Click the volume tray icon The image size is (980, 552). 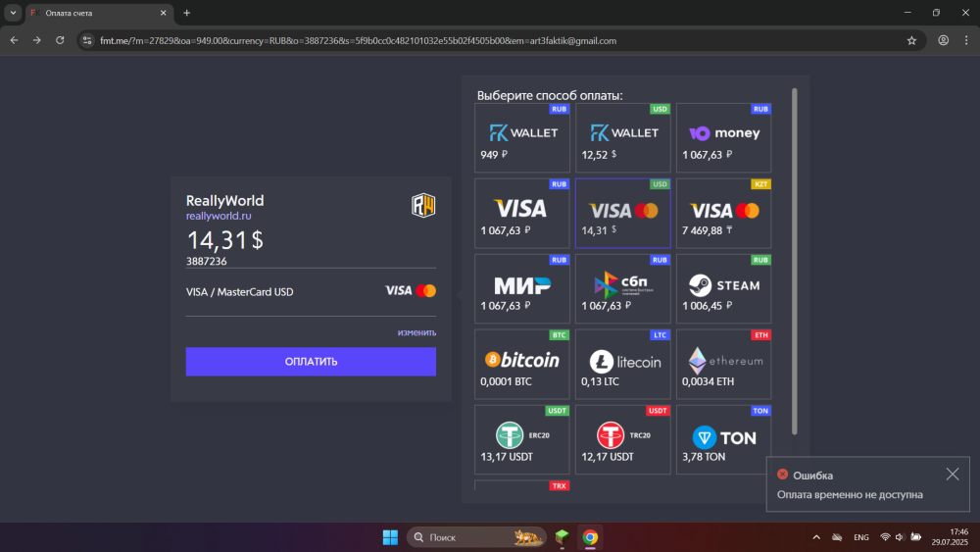point(900,537)
